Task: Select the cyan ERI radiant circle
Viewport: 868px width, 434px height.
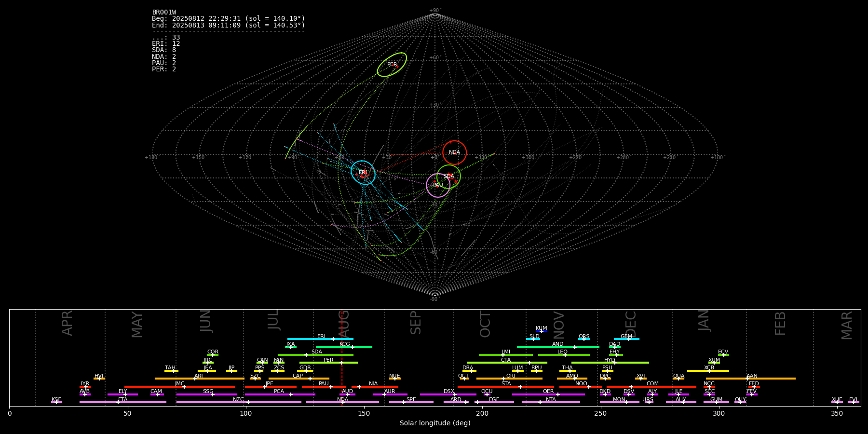Action: [363, 173]
